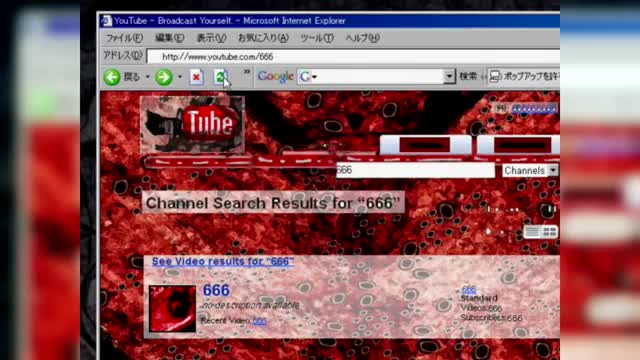
Task: Click the green Back arrow icon
Action: (112, 77)
